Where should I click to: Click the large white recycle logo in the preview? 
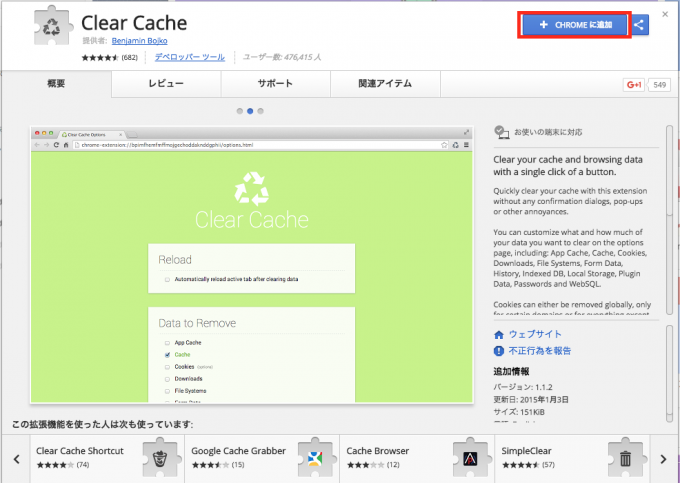pyautogui.click(x=252, y=189)
